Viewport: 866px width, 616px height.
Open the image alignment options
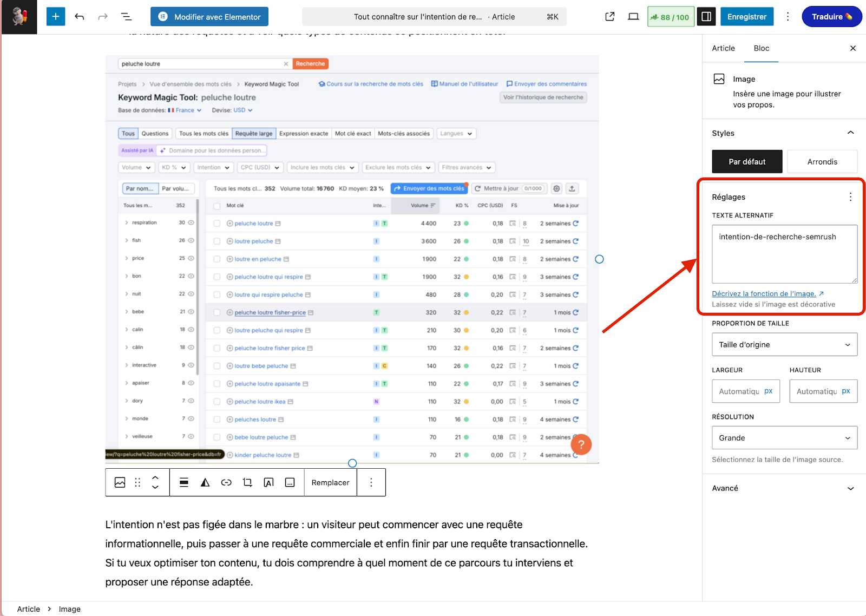(x=184, y=482)
